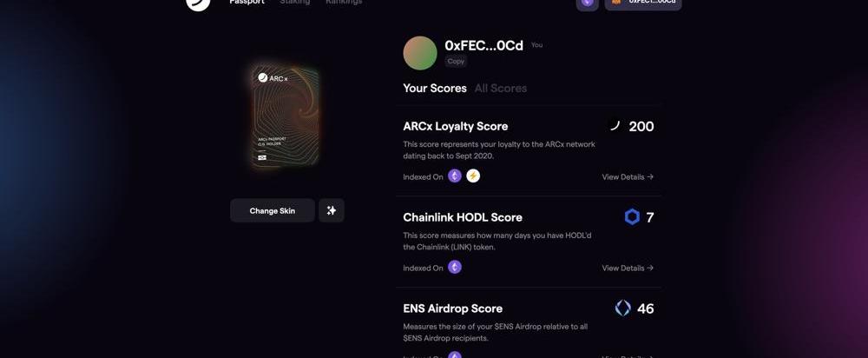Click the Ethereum icon under Chainlink HODL Score

(x=455, y=268)
